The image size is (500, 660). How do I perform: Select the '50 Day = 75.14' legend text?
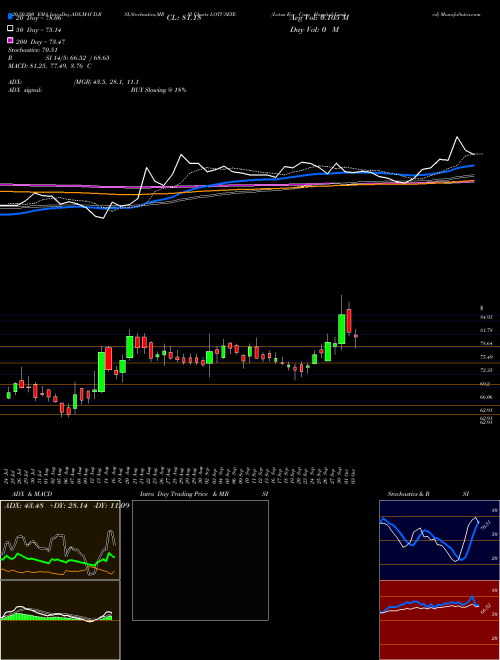tap(39, 30)
